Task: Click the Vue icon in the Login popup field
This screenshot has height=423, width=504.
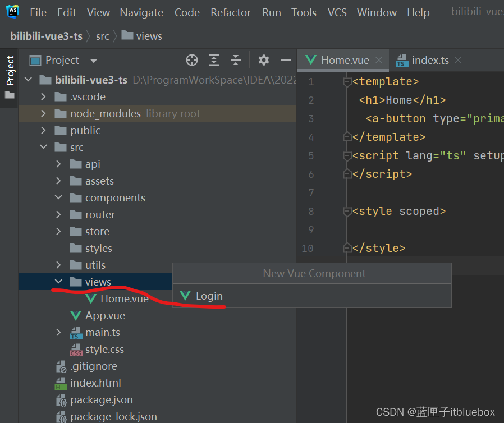Action: click(x=185, y=296)
